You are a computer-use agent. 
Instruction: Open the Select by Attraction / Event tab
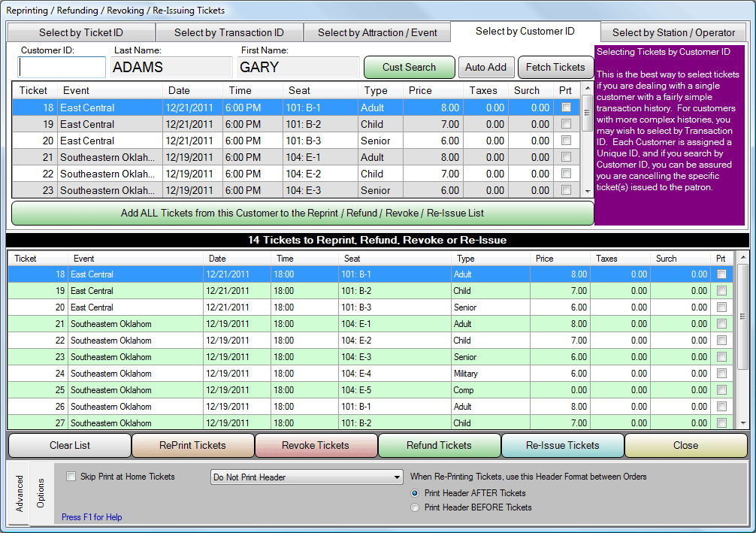(x=377, y=32)
